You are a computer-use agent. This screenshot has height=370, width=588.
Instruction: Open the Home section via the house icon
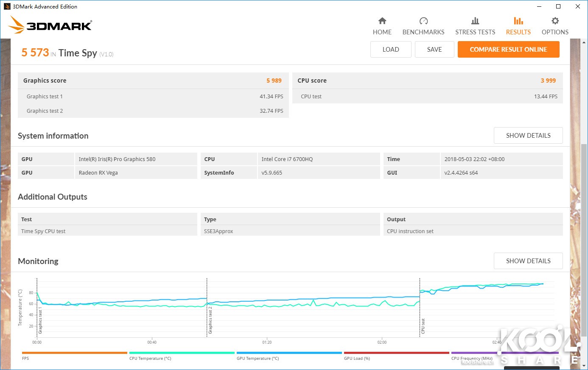[382, 21]
